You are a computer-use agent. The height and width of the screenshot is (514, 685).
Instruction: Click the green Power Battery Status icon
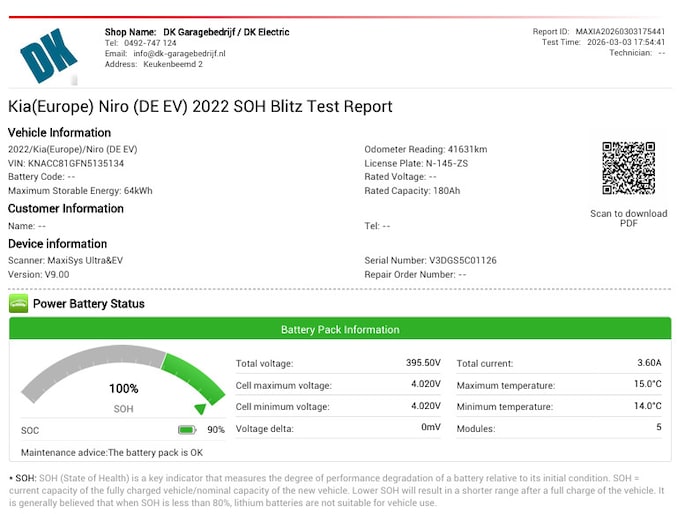[x=18, y=303]
